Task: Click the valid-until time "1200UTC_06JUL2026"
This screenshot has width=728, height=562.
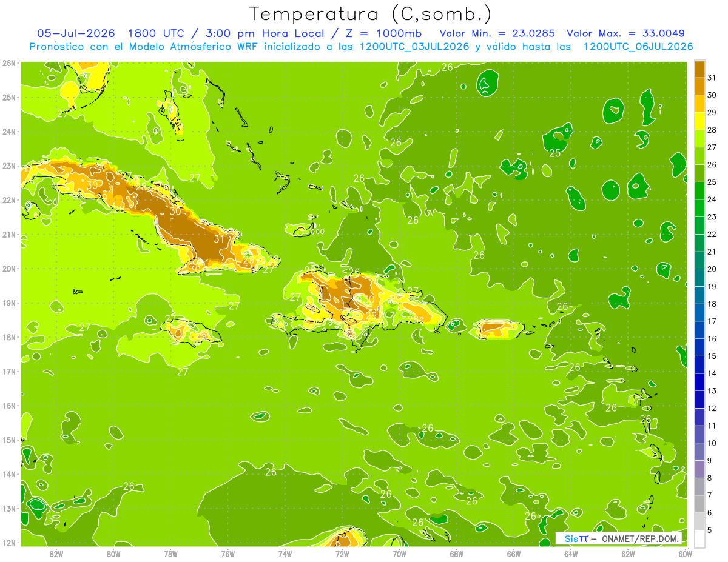Action: click(638, 47)
